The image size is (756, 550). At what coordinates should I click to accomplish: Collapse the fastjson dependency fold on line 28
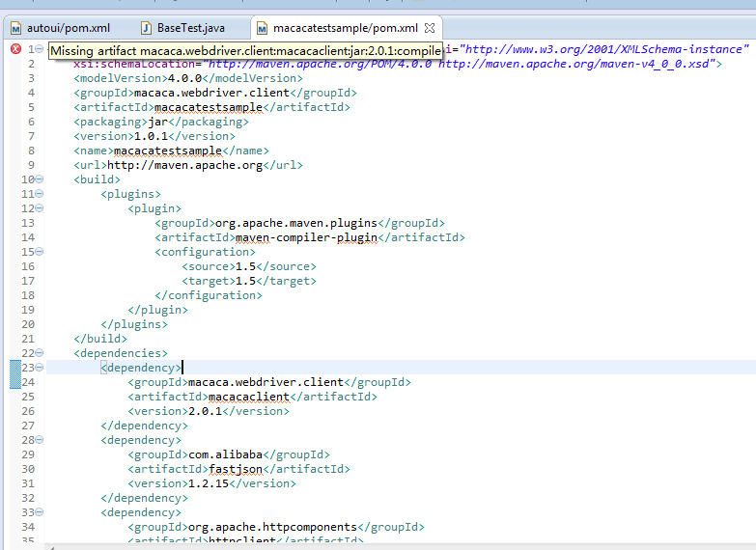tap(40, 440)
